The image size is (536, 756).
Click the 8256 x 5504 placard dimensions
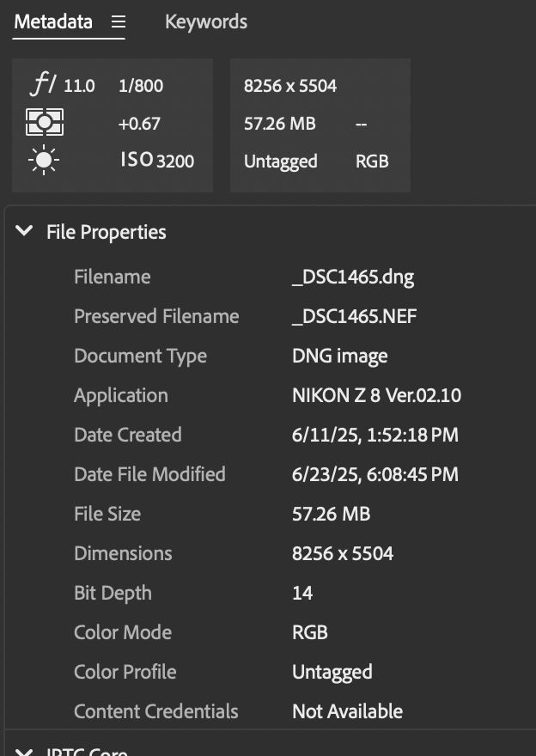(290, 85)
